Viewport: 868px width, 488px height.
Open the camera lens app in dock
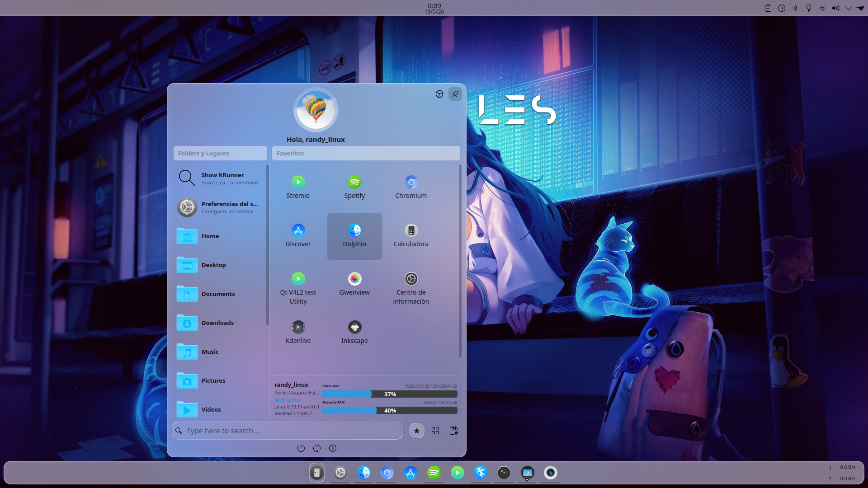pyautogui.click(x=551, y=473)
